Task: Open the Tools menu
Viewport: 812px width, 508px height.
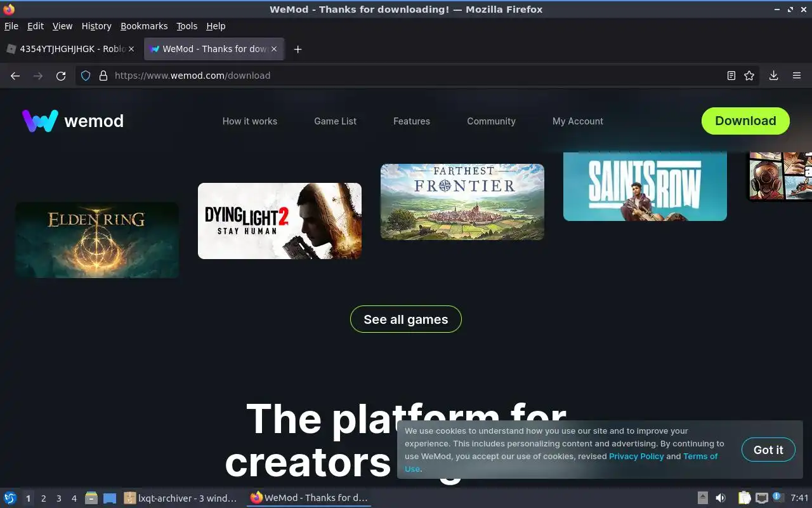Action: pyautogui.click(x=187, y=26)
